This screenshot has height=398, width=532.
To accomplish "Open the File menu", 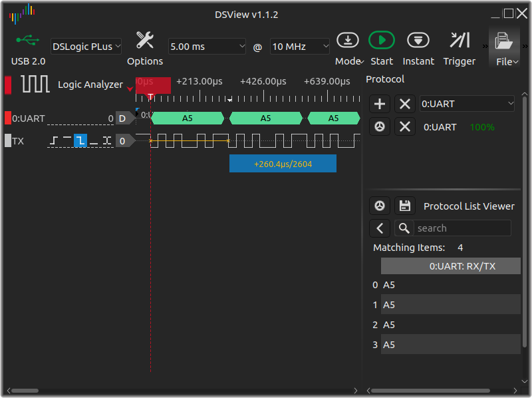I will point(505,48).
